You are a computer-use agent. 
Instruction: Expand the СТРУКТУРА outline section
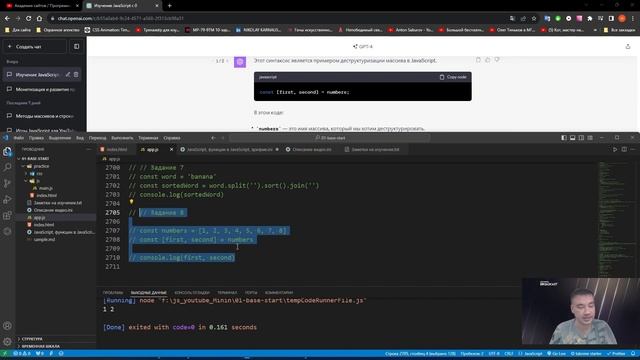pyautogui.click(x=32, y=339)
